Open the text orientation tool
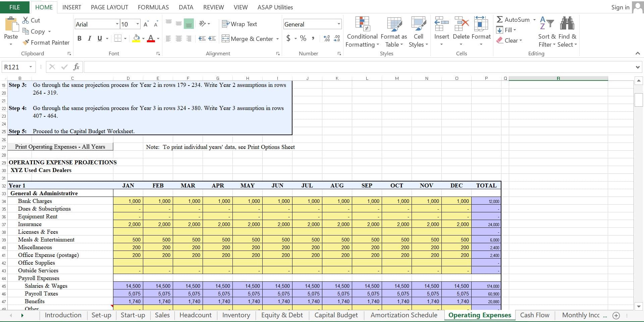Image resolution: width=644 pixels, height=322 pixels. click(x=203, y=23)
